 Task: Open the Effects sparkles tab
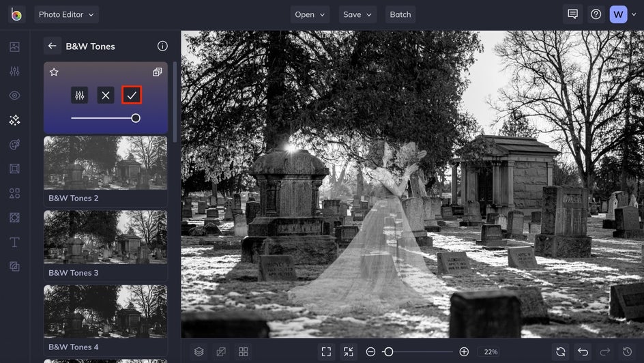click(x=14, y=120)
